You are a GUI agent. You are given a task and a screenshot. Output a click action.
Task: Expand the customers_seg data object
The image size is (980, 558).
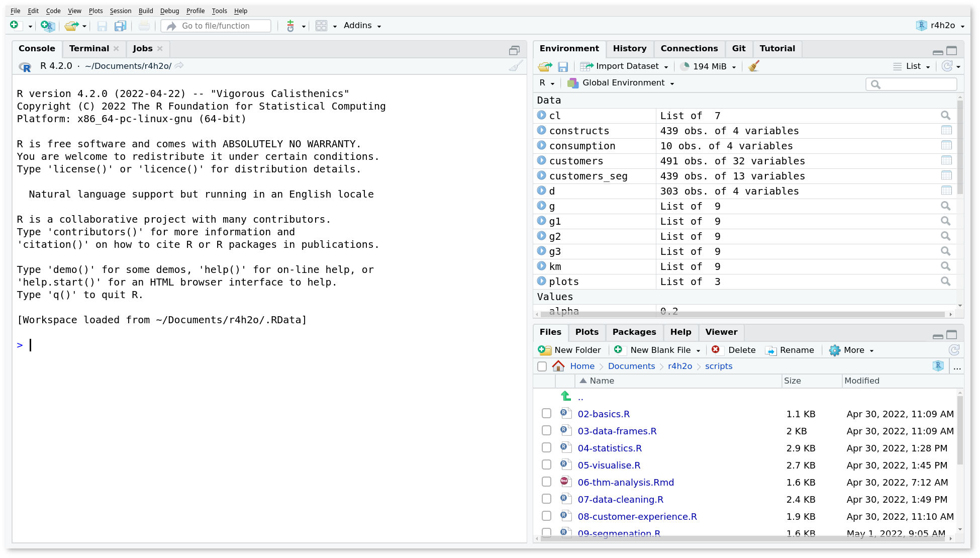pyautogui.click(x=541, y=175)
